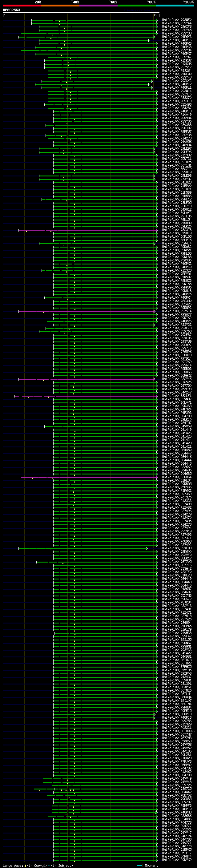Viewport: 197px width, 868px height.
Task: Click the query end position 363
Action: click(x=155, y=15)
